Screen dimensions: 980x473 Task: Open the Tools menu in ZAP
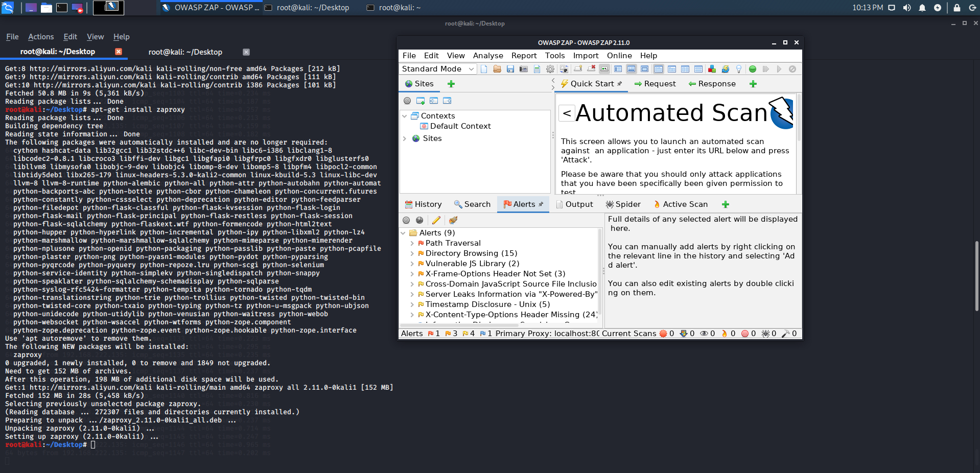pos(555,56)
